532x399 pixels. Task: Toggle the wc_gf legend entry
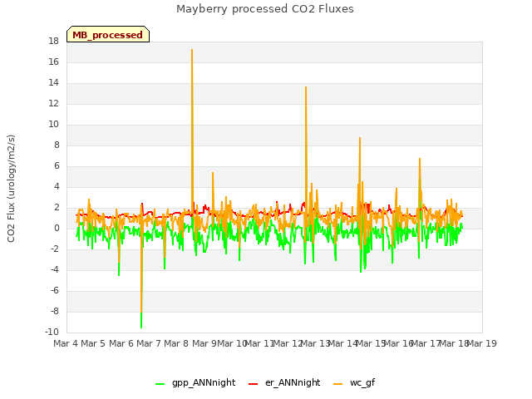click(354, 382)
